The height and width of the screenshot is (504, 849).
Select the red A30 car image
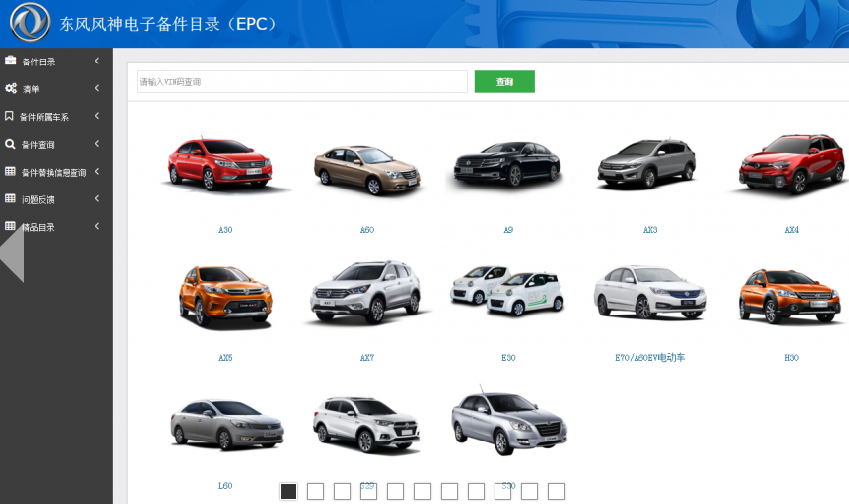pyautogui.click(x=225, y=164)
